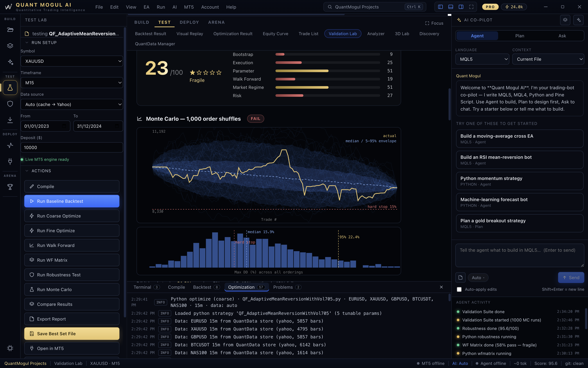Send the message to the agent
The image size is (588, 368).
pos(571,278)
